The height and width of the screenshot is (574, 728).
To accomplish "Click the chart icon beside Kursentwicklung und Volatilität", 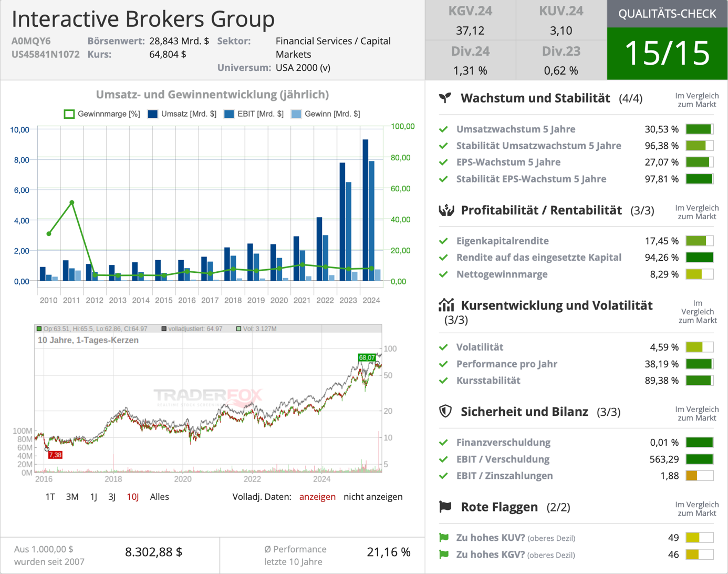I will 446,305.
